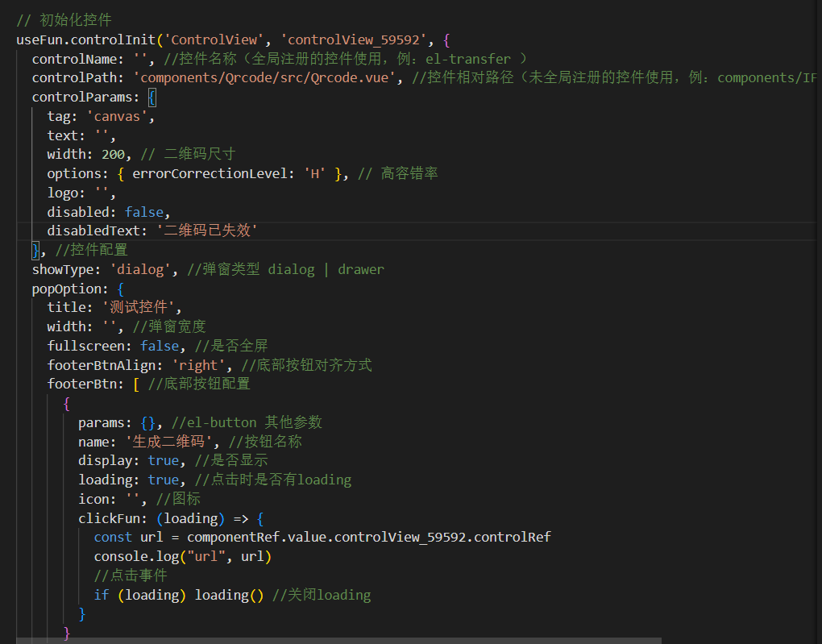The width and height of the screenshot is (822, 644).
Task: Click the false value of fullscreen
Action: [160, 346]
